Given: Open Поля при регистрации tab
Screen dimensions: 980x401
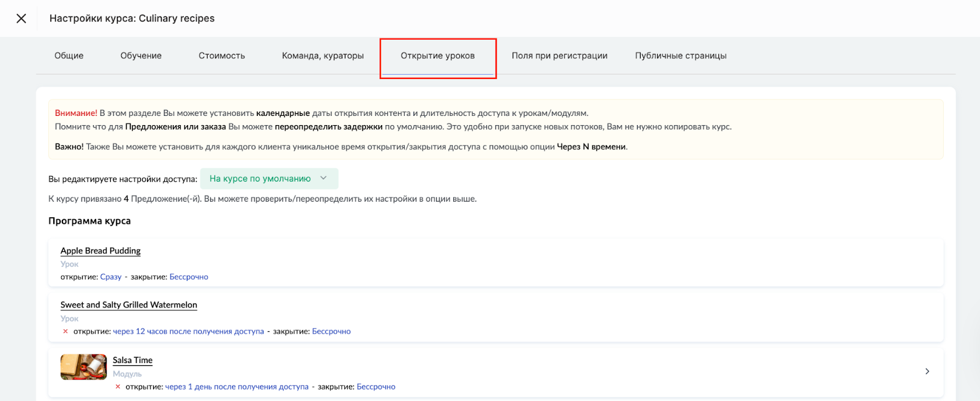Looking at the screenshot, I should click(559, 56).
